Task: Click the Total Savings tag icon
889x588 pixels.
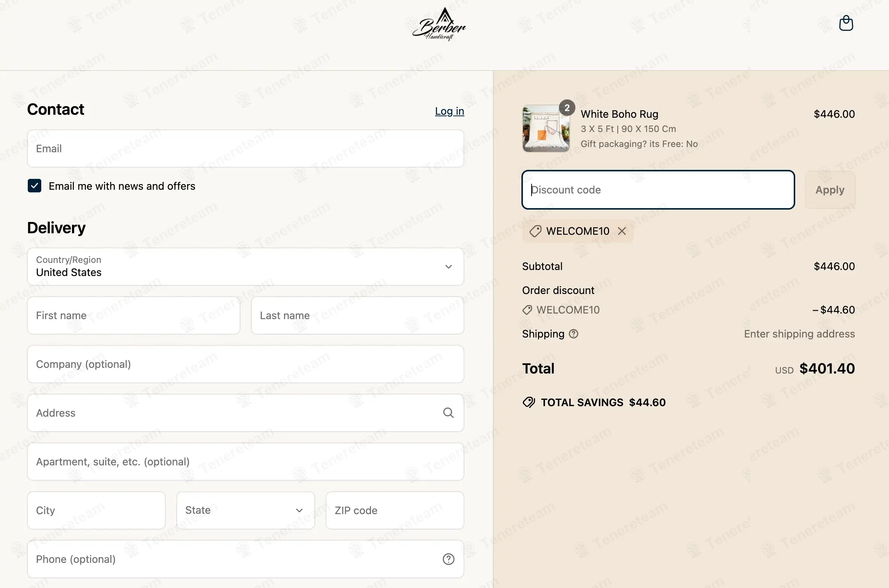Action: tap(529, 402)
